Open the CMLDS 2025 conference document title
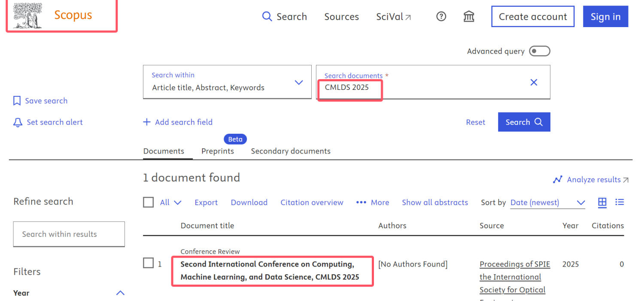The image size is (644, 301). tap(270, 270)
